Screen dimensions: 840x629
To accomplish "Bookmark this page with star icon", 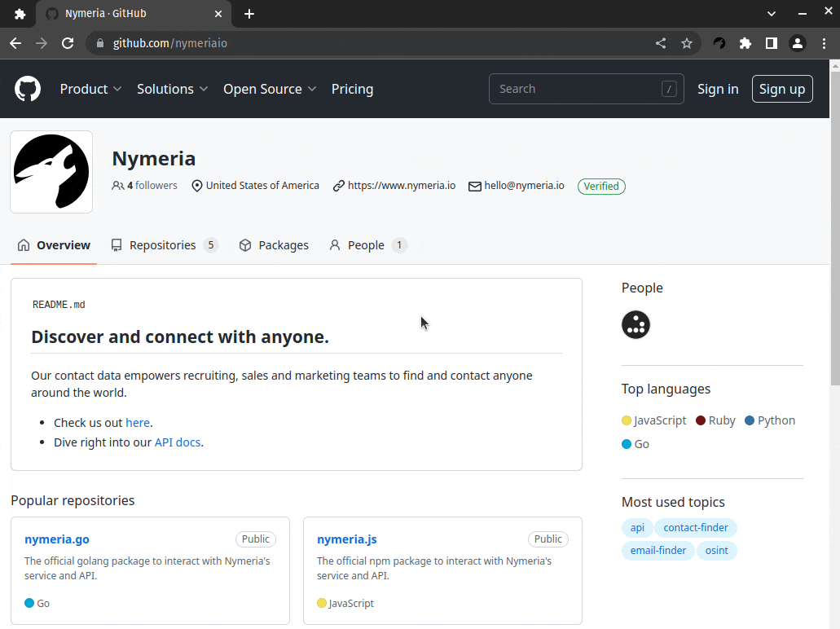I will click(x=687, y=43).
